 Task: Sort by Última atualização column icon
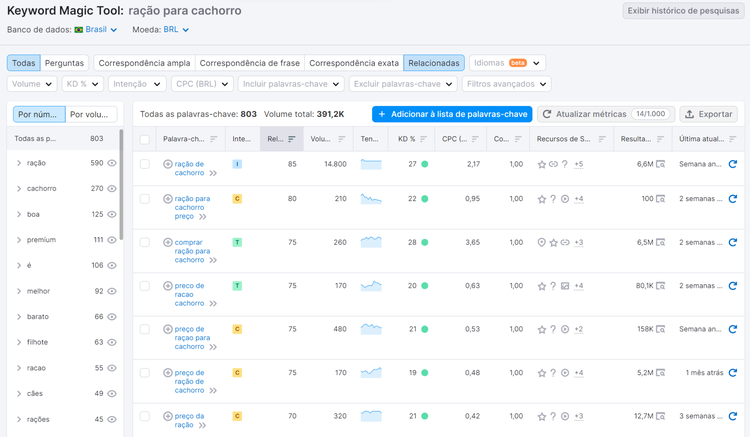[733, 139]
